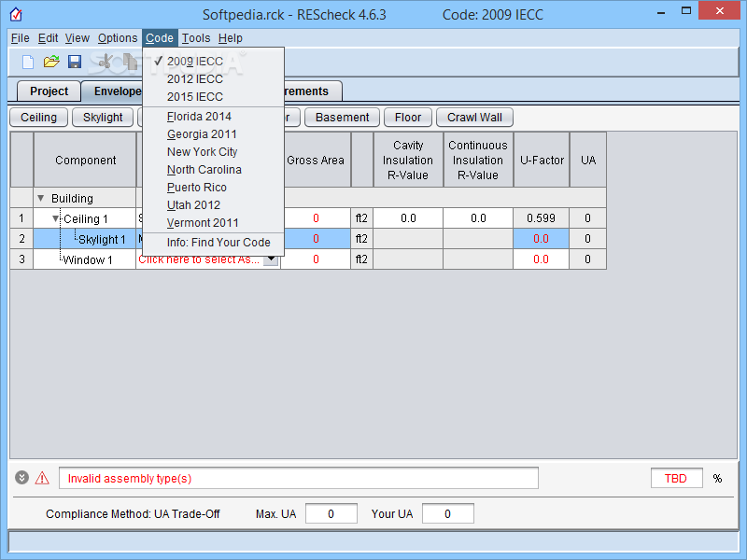
Task: Select the checked 2009 IECC code
Action: (x=213, y=62)
